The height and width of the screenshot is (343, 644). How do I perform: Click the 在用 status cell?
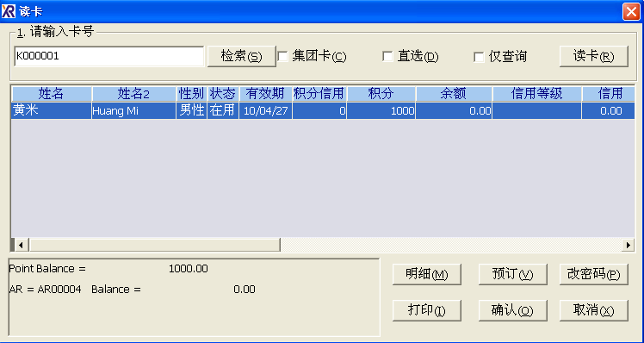(x=223, y=110)
